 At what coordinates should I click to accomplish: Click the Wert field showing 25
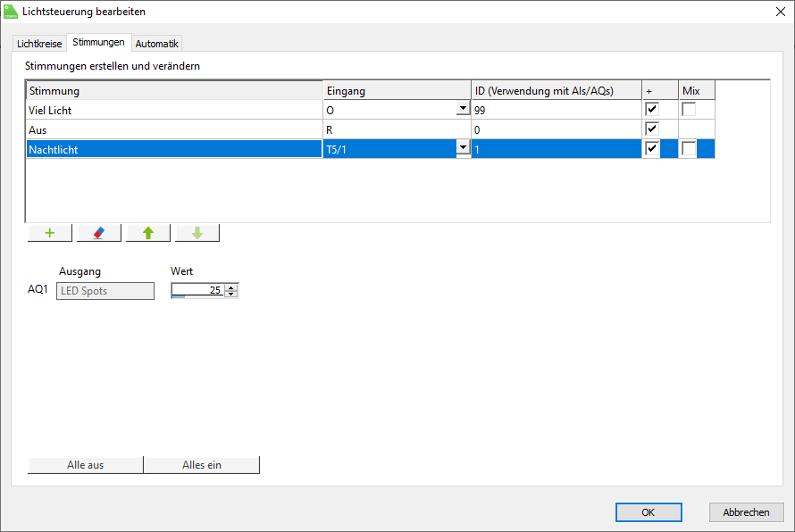198,290
